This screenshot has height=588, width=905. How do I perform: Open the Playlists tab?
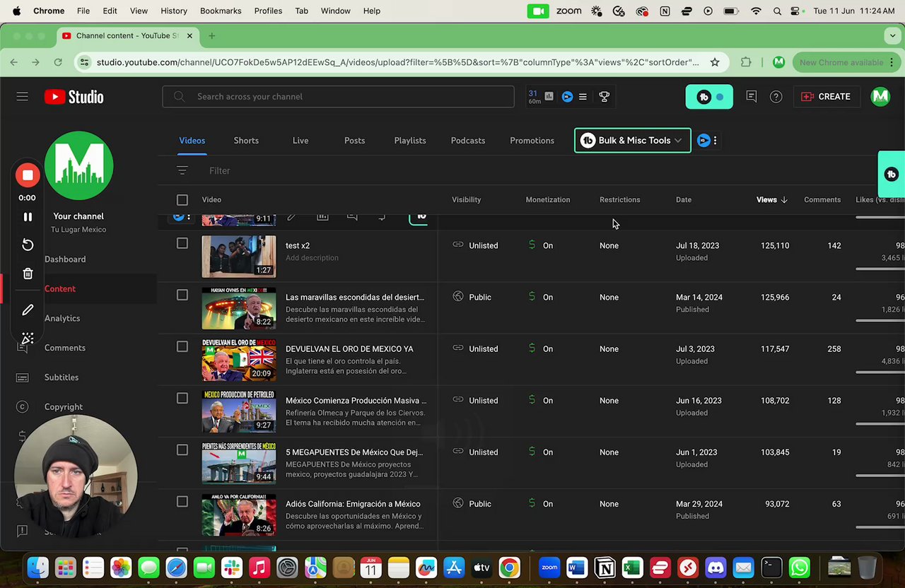point(410,141)
